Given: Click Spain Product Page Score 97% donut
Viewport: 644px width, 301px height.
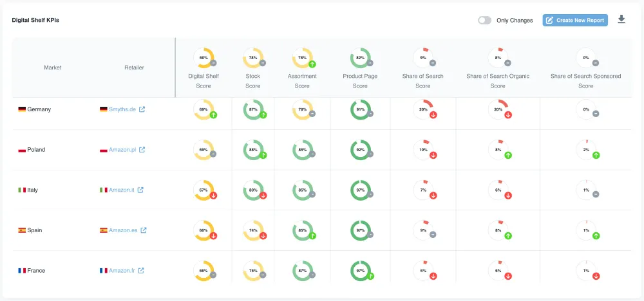Looking at the screenshot, I should click(361, 230).
